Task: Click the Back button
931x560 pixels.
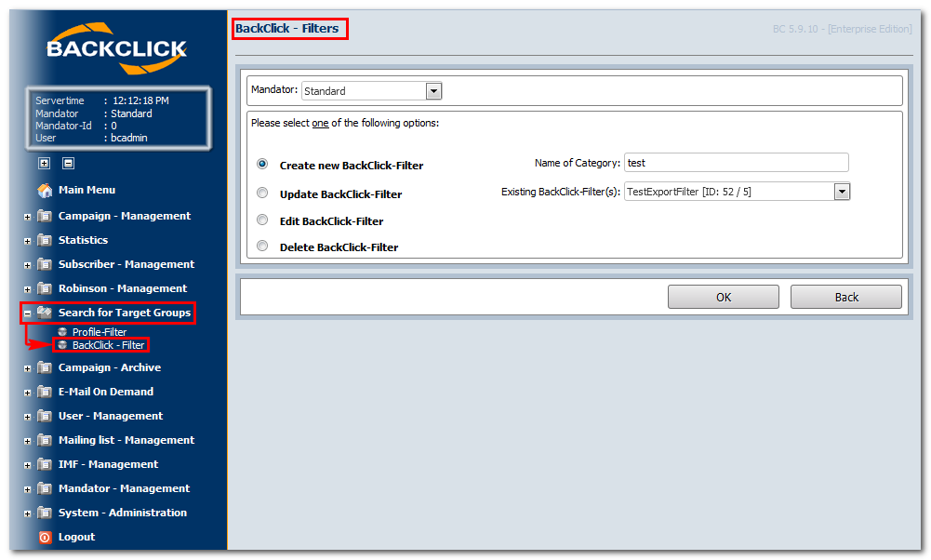Action: (846, 297)
